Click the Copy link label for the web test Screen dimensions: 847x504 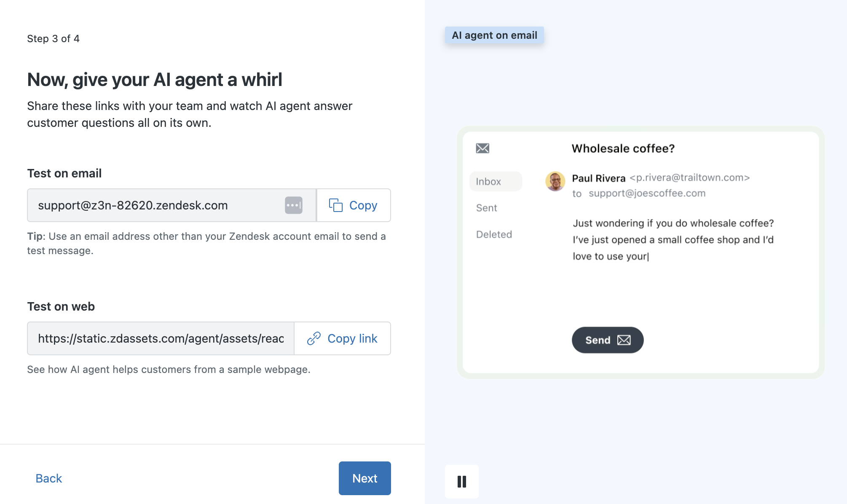[x=352, y=338]
